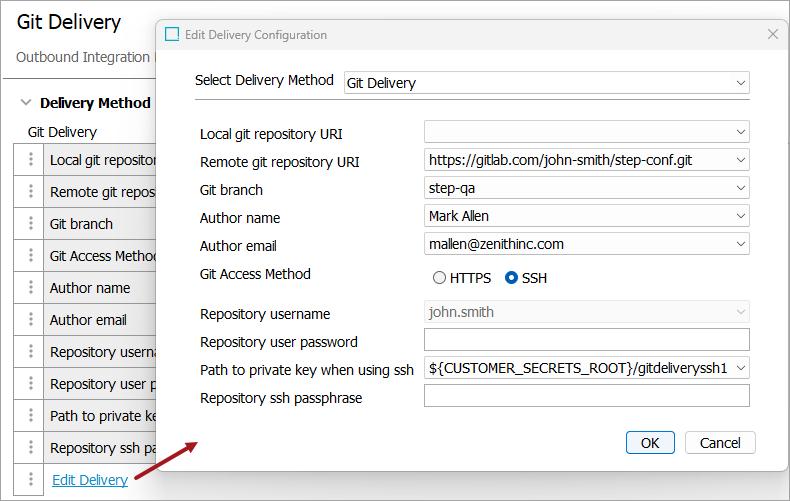Collapse the Delivery Method section

point(25,103)
